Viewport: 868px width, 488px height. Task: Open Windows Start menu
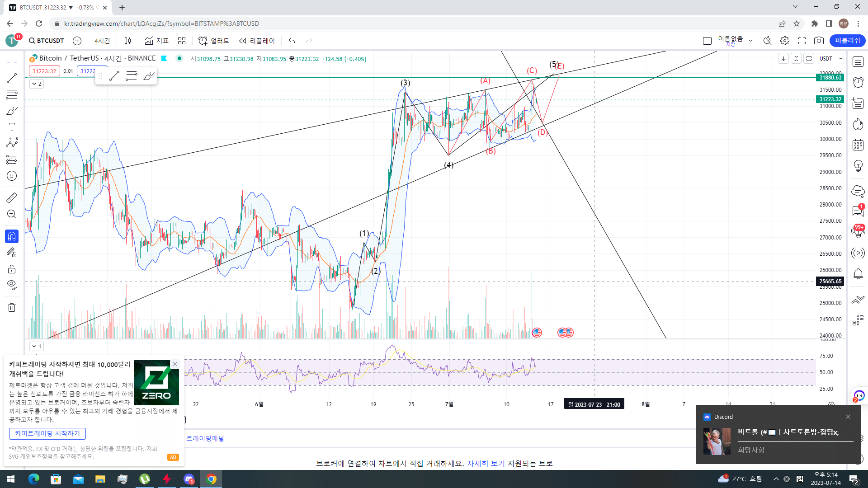point(11,479)
